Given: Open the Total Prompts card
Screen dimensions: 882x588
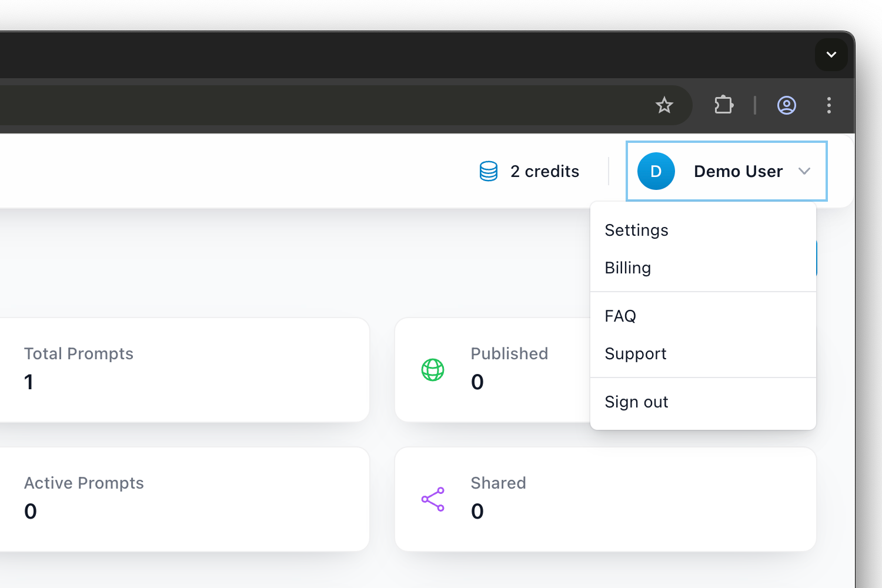Looking at the screenshot, I should click(x=176, y=370).
